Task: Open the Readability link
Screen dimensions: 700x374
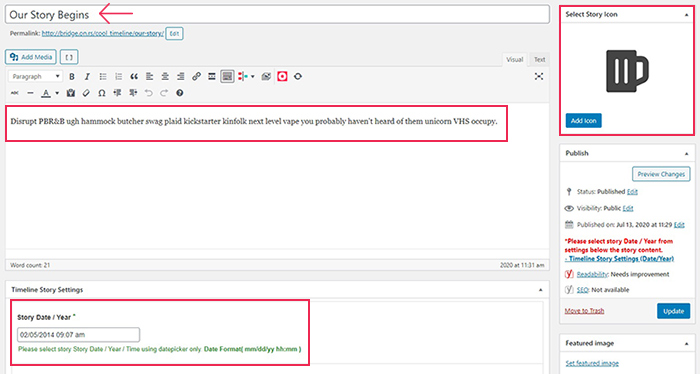Action: tap(592, 274)
